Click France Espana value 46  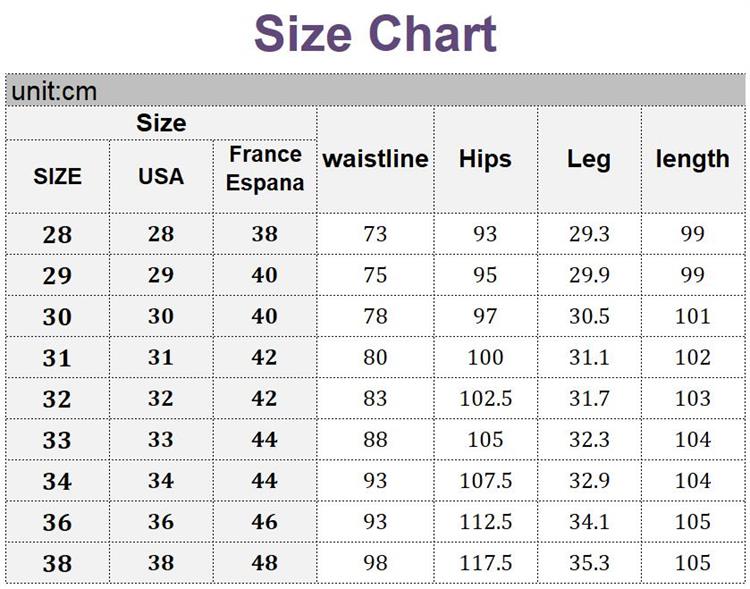point(265,522)
